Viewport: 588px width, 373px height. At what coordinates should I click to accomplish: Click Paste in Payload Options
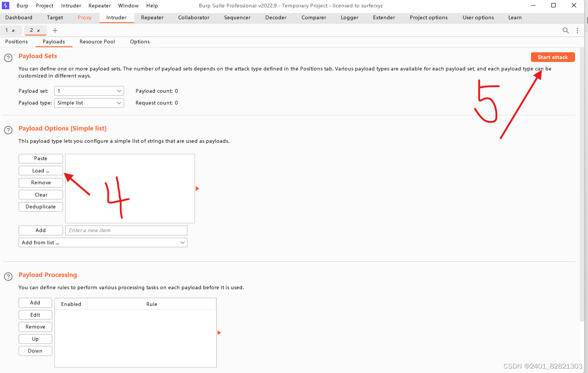point(41,158)
